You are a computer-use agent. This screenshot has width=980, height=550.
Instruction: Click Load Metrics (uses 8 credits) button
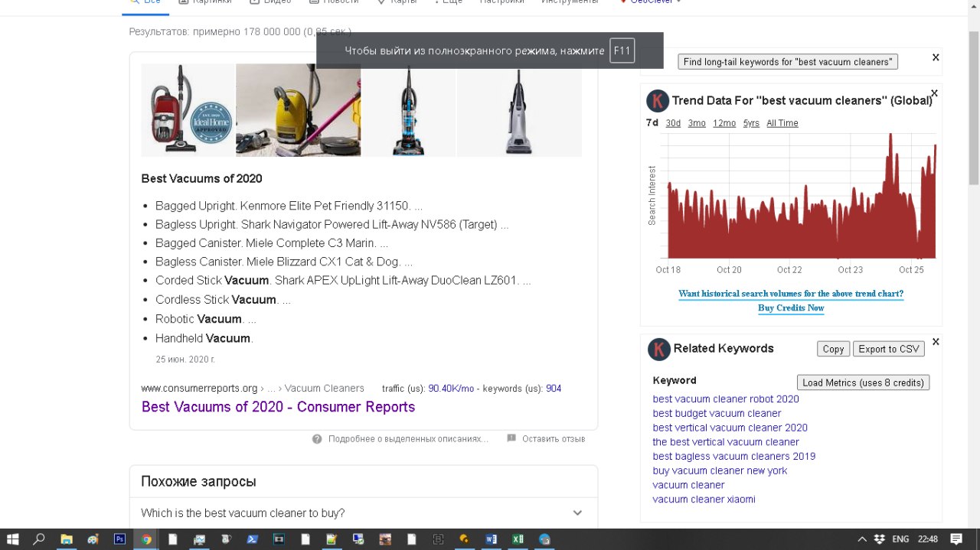pyautogui.click(x=863, y=382)
